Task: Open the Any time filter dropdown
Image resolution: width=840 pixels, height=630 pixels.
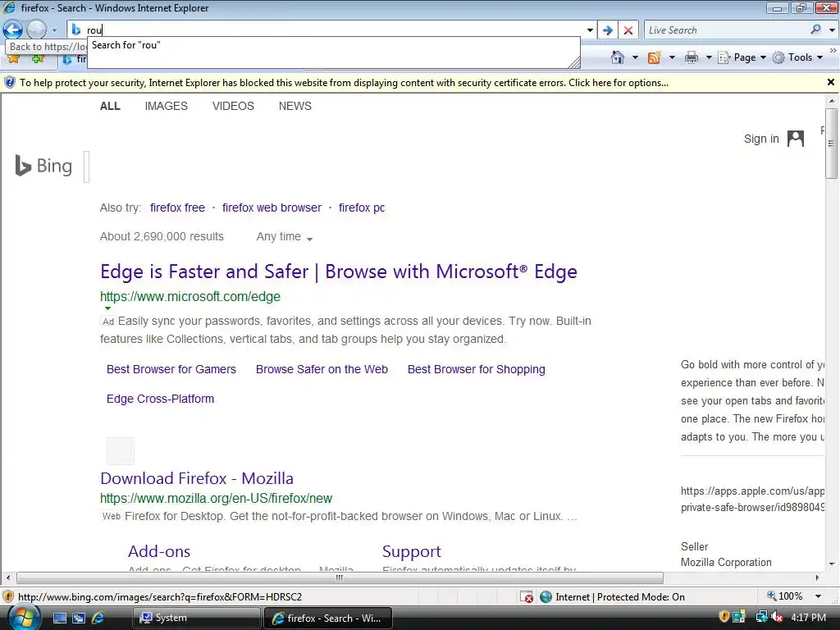Action: pyautogui.click(x=284, y=237)
